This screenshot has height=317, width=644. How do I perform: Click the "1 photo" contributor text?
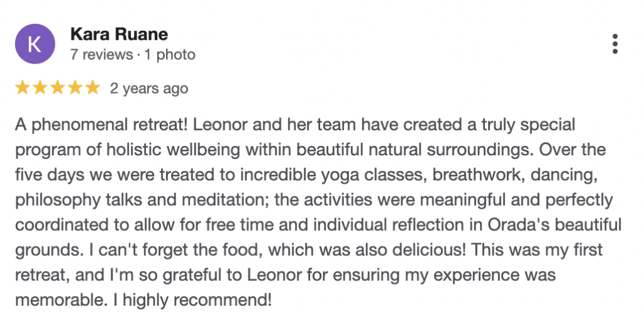(x=170, y=55)
